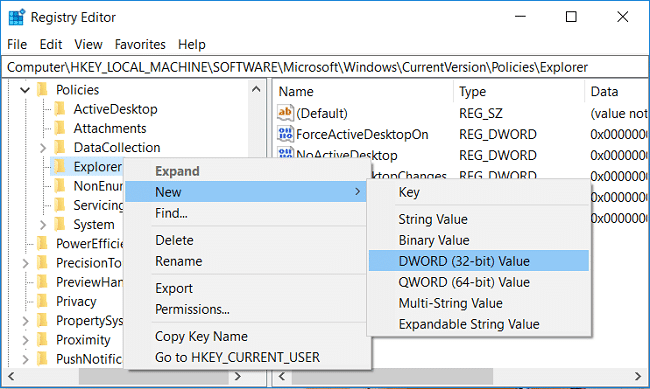Select Go to HKEY_CURRENT_USER
The image size is (650, 389).
click(x=245, y=357)
